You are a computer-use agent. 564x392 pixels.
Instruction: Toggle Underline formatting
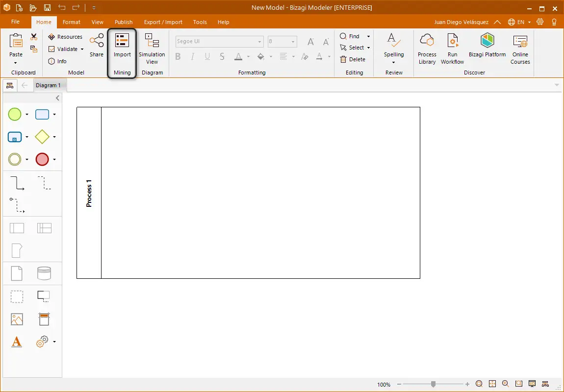(207, 56)
